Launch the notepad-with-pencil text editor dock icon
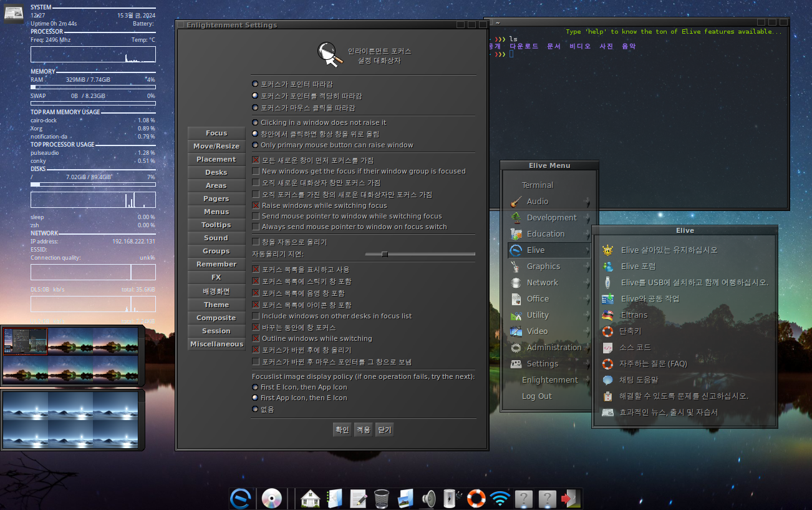 coord(358,499)
